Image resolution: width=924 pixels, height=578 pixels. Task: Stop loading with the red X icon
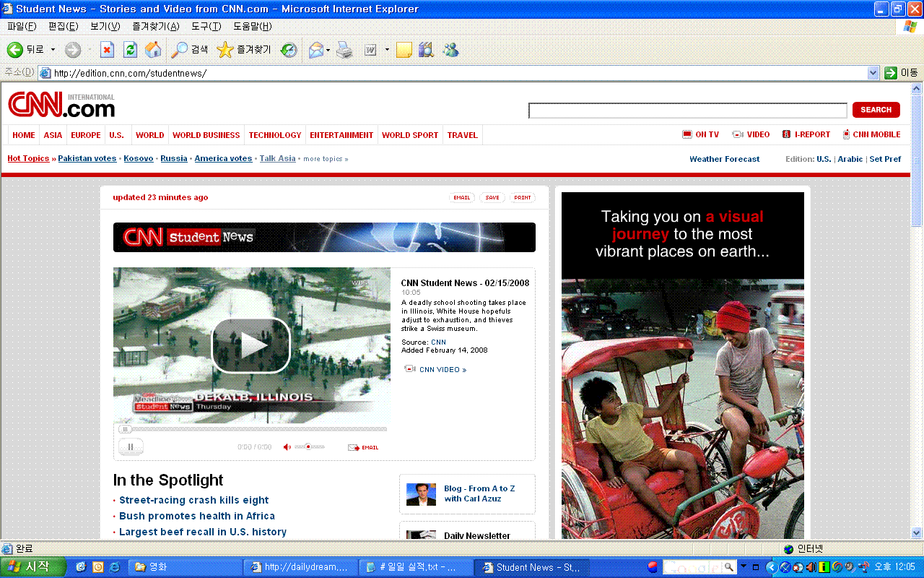point(107,50)
